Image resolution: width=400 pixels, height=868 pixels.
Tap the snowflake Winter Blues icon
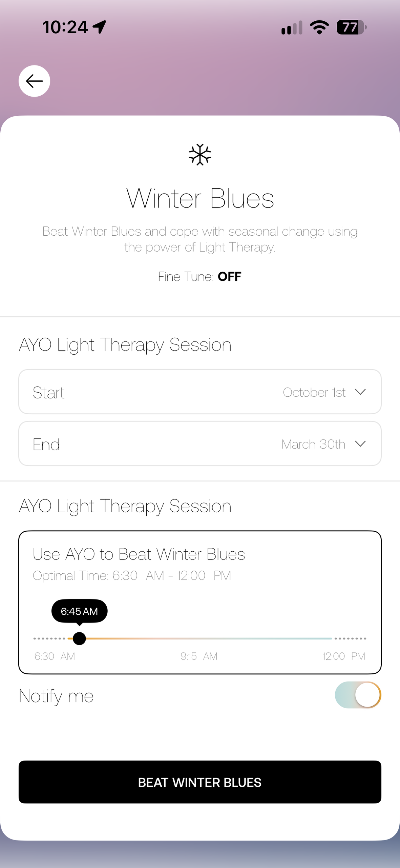[x=200, y=155]
